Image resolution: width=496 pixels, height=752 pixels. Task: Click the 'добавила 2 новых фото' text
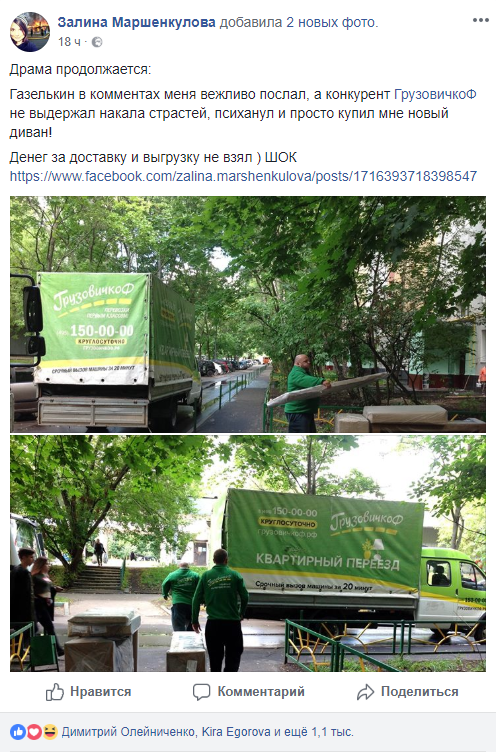299,22
